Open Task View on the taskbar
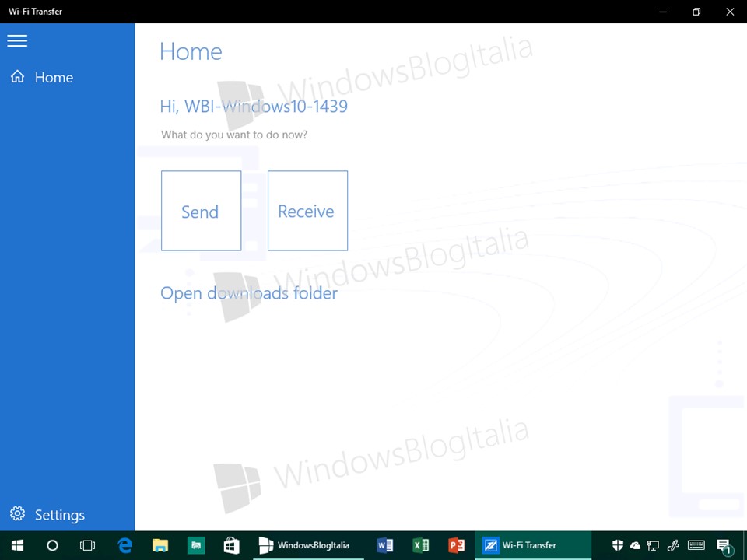The height and width of the screenshot is (560, 747). [88, 545]
